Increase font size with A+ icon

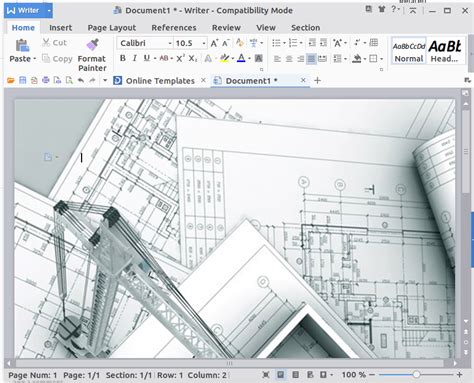tap(214, 43)
